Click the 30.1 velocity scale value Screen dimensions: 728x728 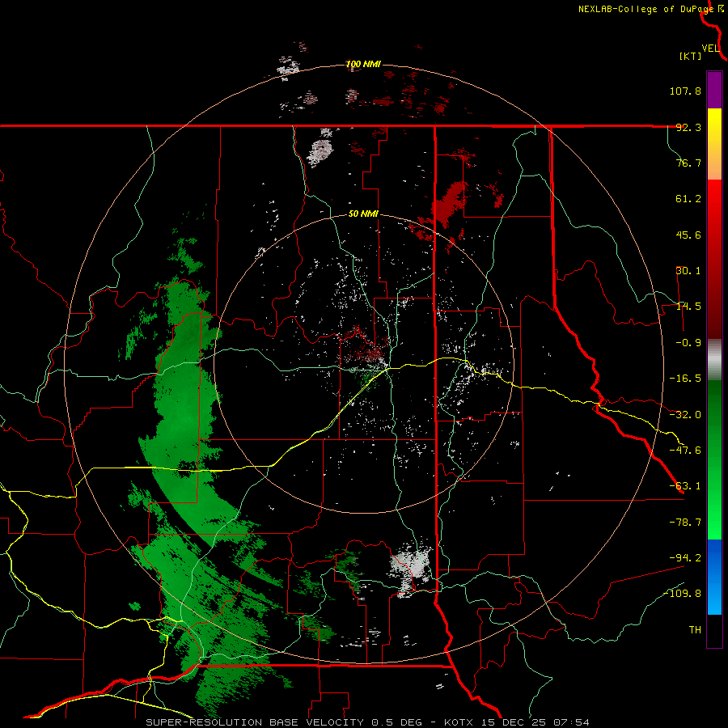coord(688,271)
